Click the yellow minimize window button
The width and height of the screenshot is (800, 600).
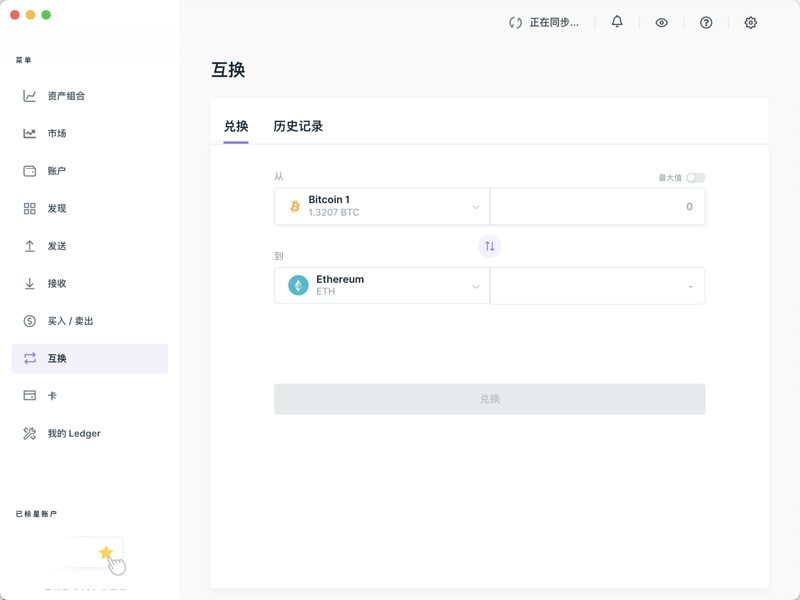pos(31,15)
